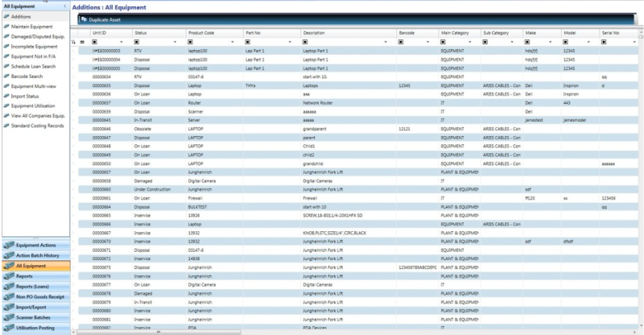Open Description filter dropdown arrow
The height and width of the screenshot is (335, 644).
(386, 42)
